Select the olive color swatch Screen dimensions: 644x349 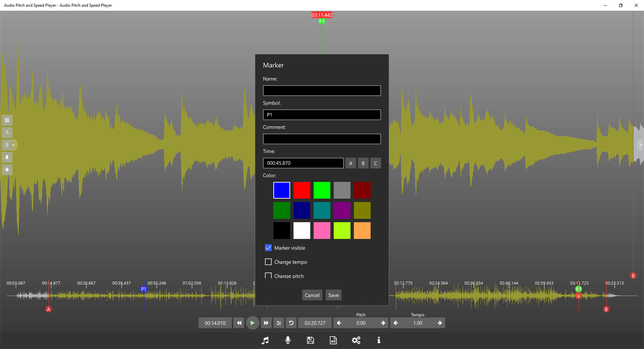coord(362,210)
